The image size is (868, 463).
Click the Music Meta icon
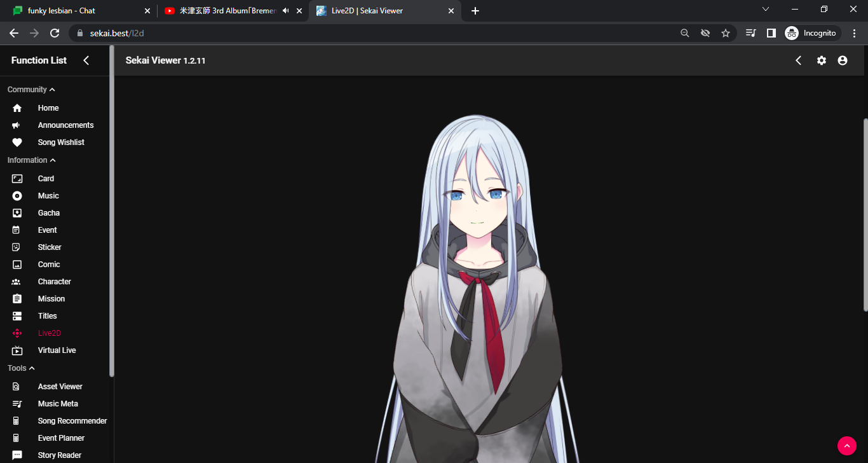[x=17, y=404]
